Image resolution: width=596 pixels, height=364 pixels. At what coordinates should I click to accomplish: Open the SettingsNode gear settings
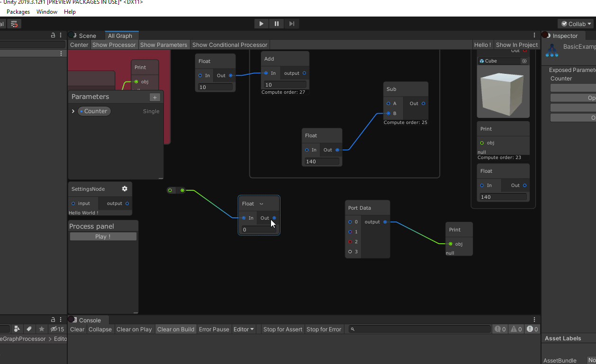(x=125, y=188)
